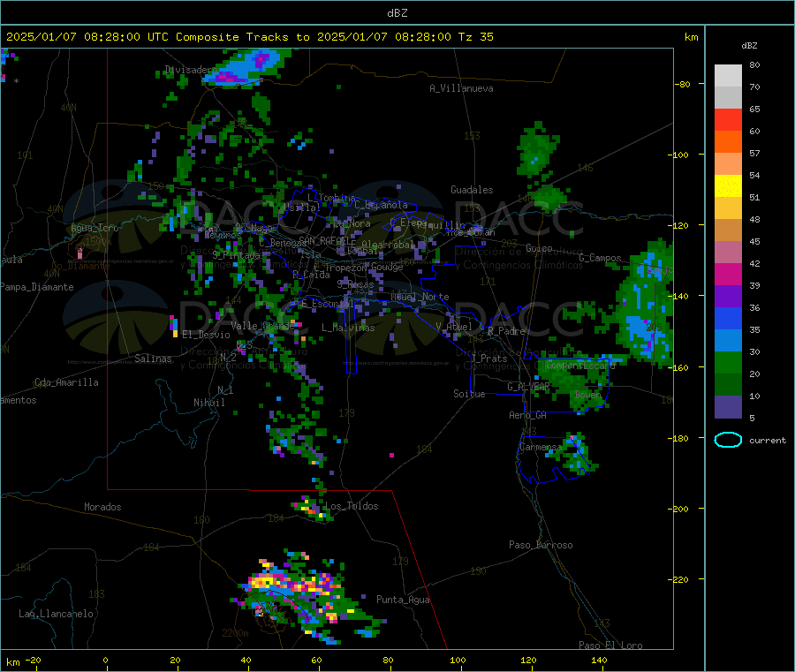Select the white 80 dBZ color swatch

click(728, 76)
